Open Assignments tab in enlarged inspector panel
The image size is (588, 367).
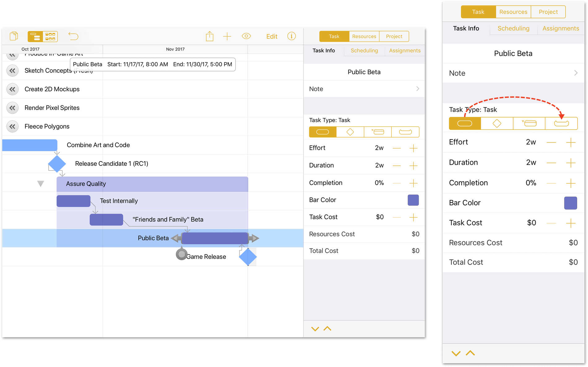pos(561,28)
